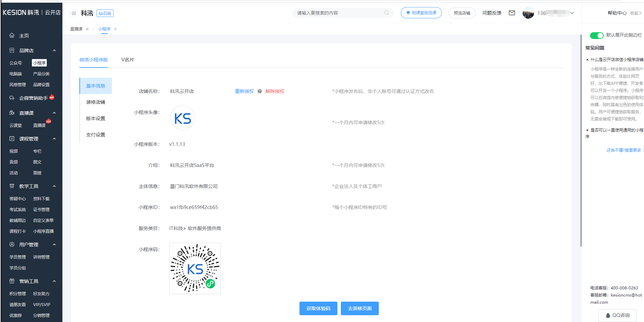The image size is (644, 322).
Task: Close the 小程序 tab
Action: click(x=116, y=29)
